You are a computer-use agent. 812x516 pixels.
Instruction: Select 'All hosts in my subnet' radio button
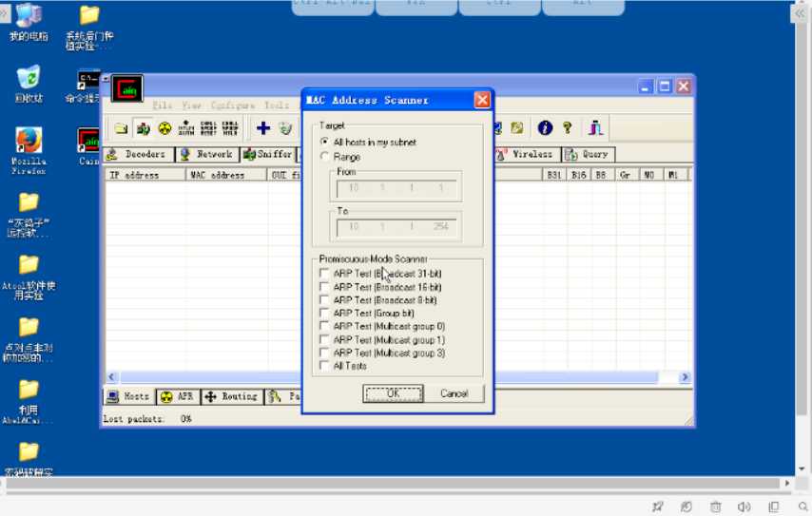(x=324, y=142)
